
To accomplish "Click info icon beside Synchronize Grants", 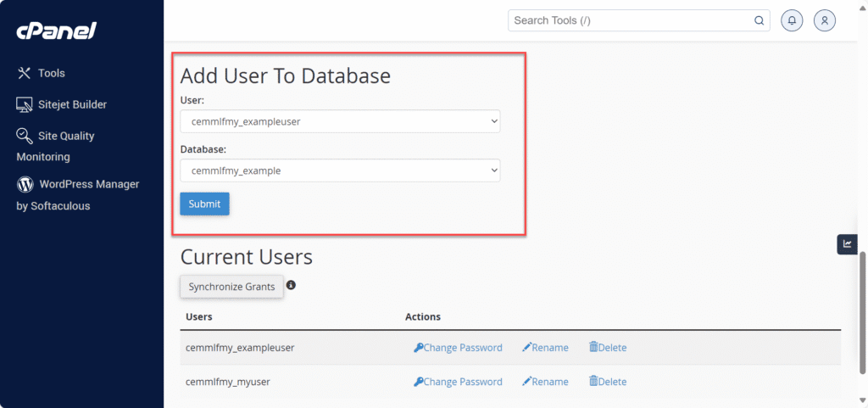I will tap(291, 285).
